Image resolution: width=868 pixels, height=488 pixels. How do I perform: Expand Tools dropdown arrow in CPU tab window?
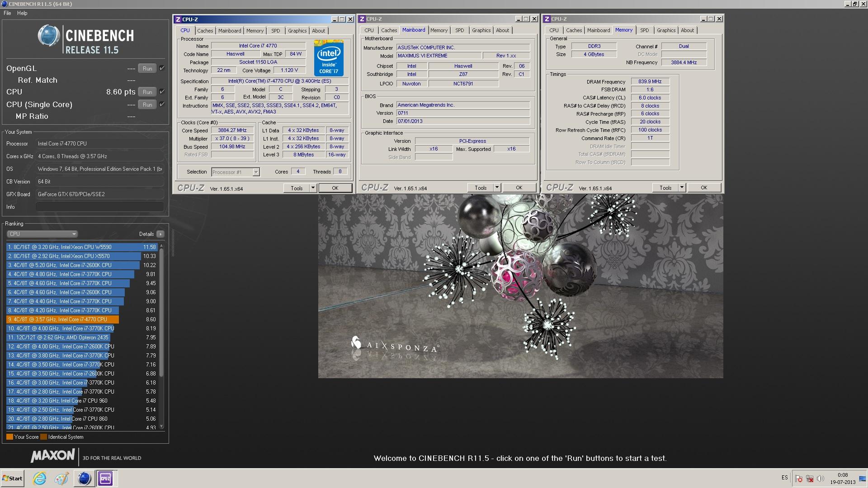tap(313, 188)
